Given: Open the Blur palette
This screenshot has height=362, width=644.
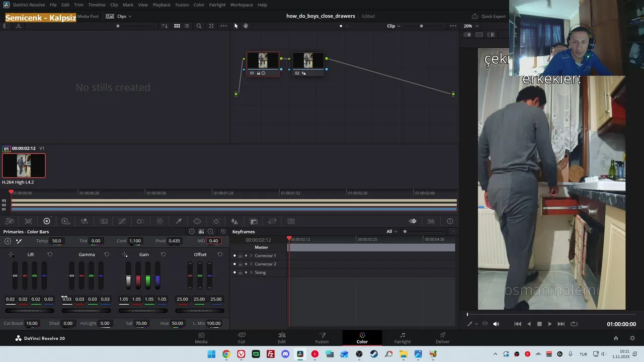Looking at the screenshot, I should tap(234, 221).
